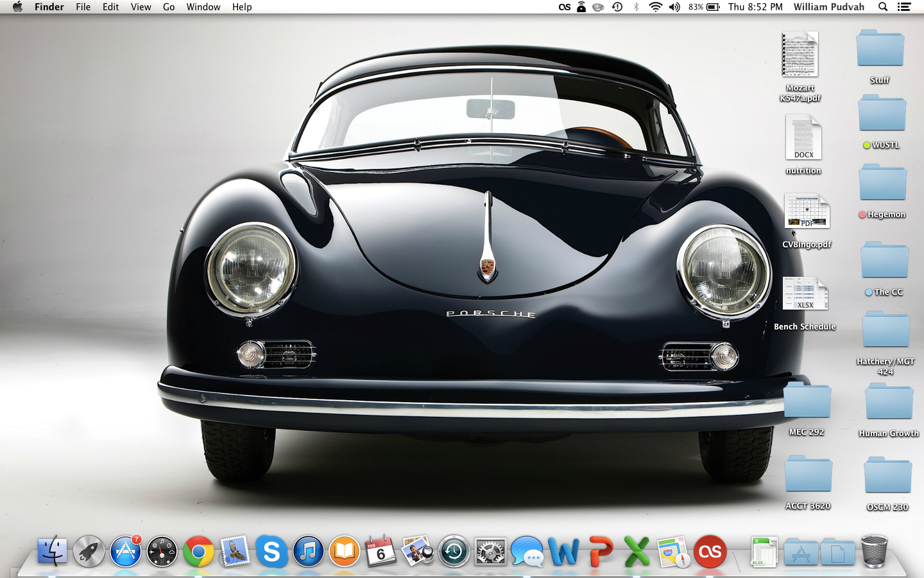The image size is (924, 578).
Task: Launch Messages speech bubble icon
Action: (x=527, y=552)
